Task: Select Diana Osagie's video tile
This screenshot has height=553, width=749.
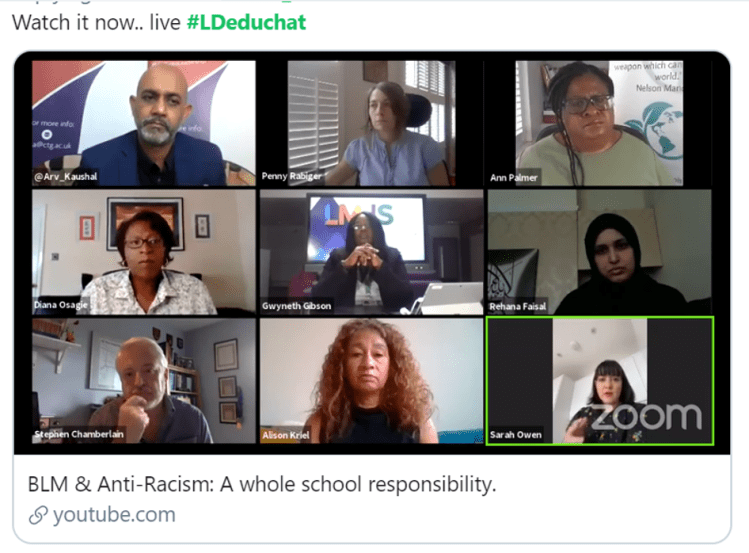Action: (x=144, y=252)
